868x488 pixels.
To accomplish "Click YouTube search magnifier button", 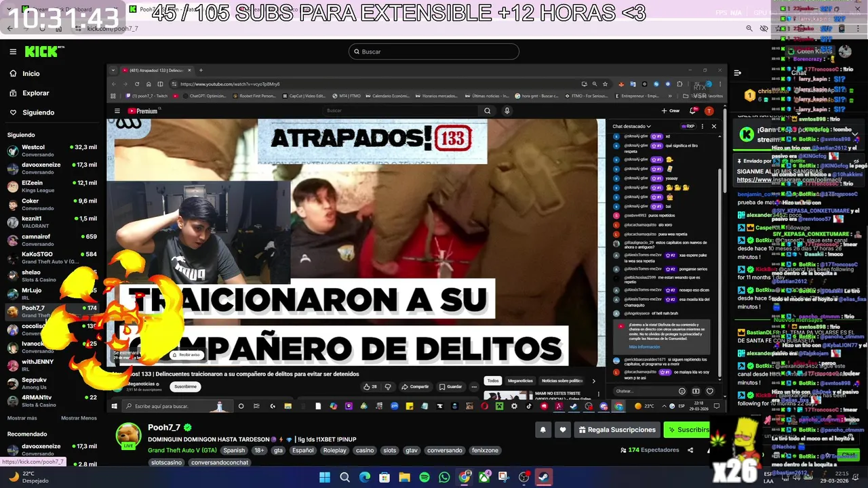I will point(487,111).
